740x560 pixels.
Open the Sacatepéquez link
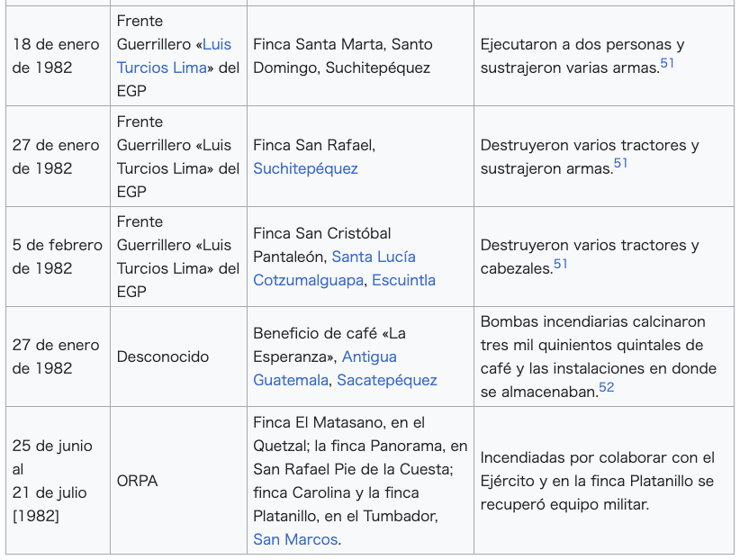[387, 380]
